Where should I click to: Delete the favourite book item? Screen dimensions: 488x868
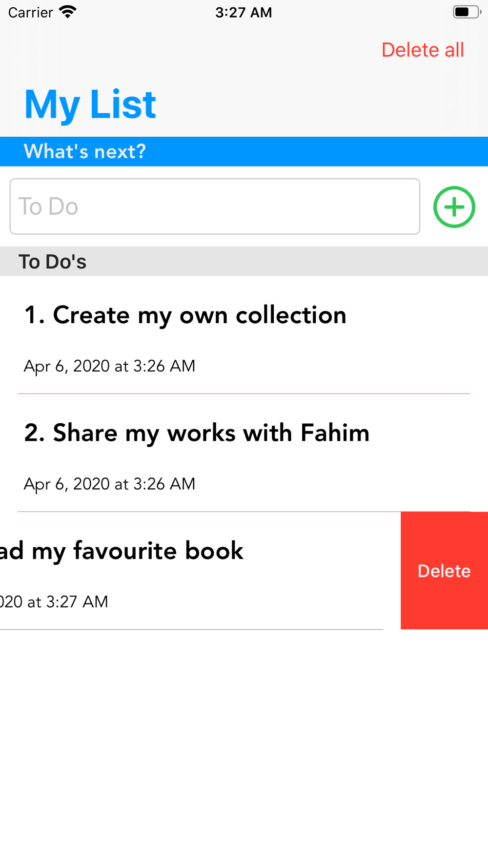(x=444, y=571)
